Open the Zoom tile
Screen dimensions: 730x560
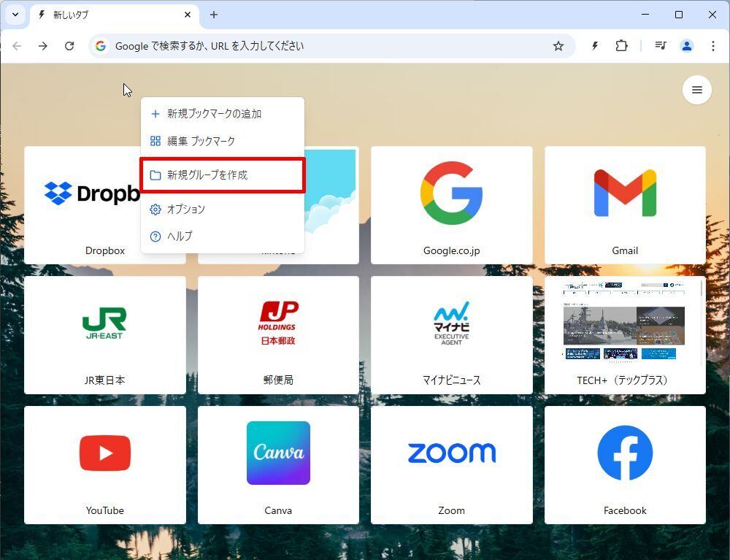coord(452,465)
